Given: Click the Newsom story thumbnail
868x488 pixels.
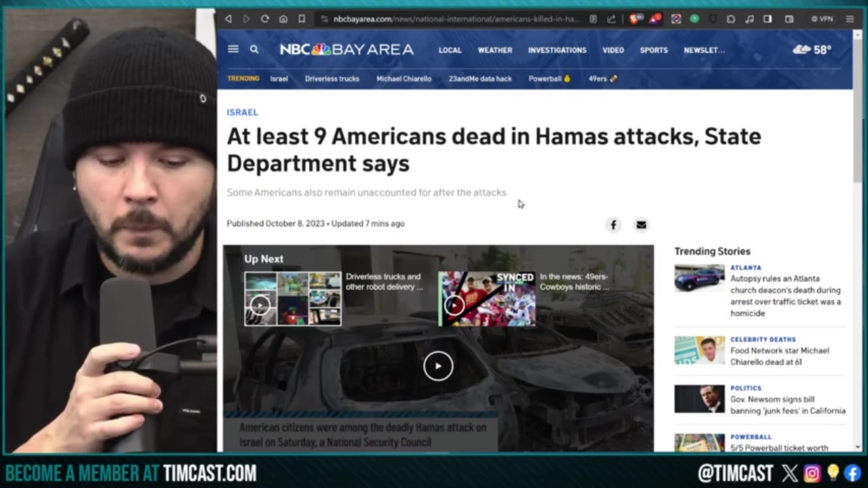Looking at the screenshot, I should pos(699,399).
